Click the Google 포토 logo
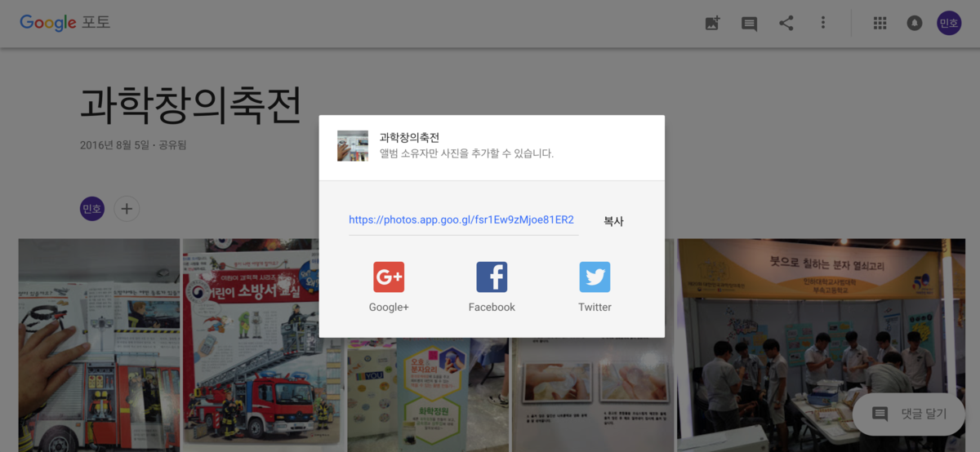Image resolution: width=980 pixels, height=452 pixels. [65, 23]
